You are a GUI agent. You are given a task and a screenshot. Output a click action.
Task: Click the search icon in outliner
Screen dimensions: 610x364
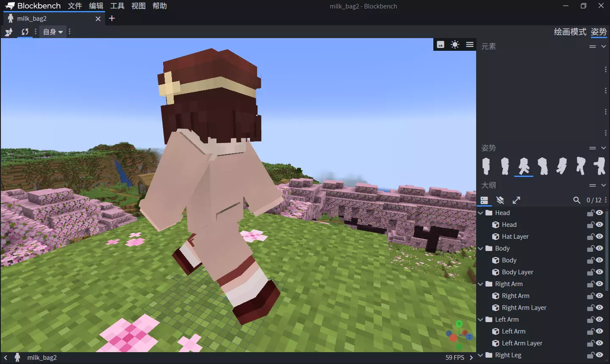point(577,200)
